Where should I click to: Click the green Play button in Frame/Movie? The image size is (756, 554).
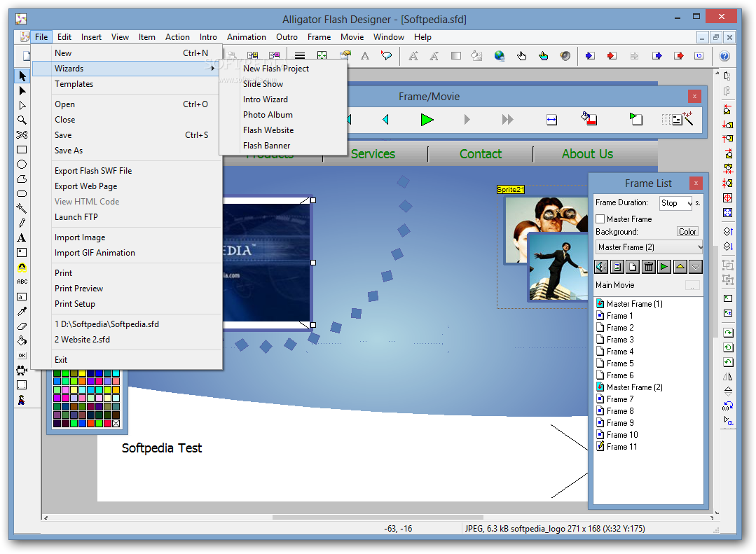pos(427,120)
